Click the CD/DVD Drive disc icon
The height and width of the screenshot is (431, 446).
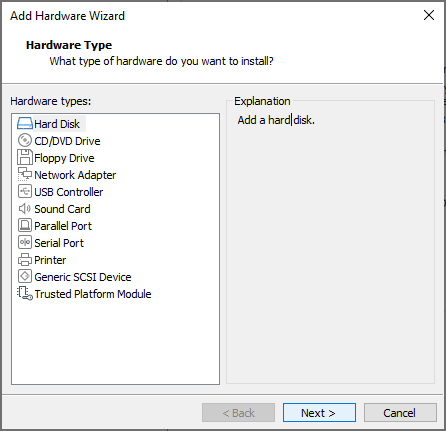click(x=25, y=140)
